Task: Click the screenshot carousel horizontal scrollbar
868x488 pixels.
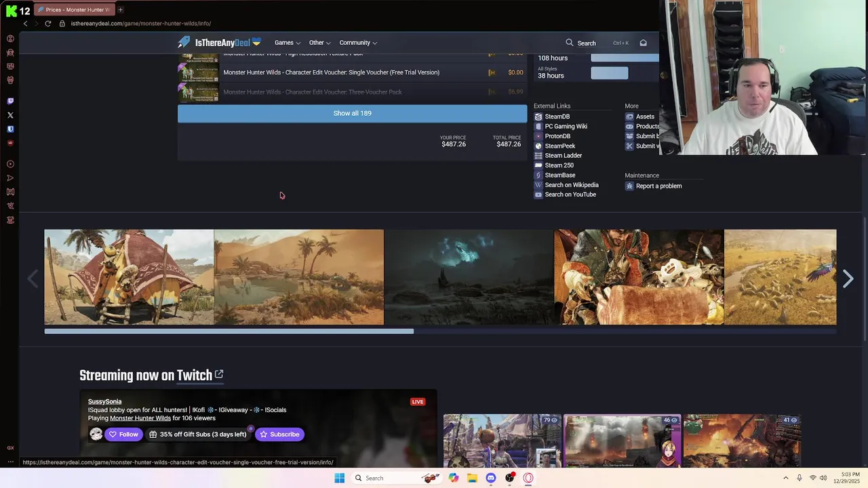Action: (x=229, y=331)
